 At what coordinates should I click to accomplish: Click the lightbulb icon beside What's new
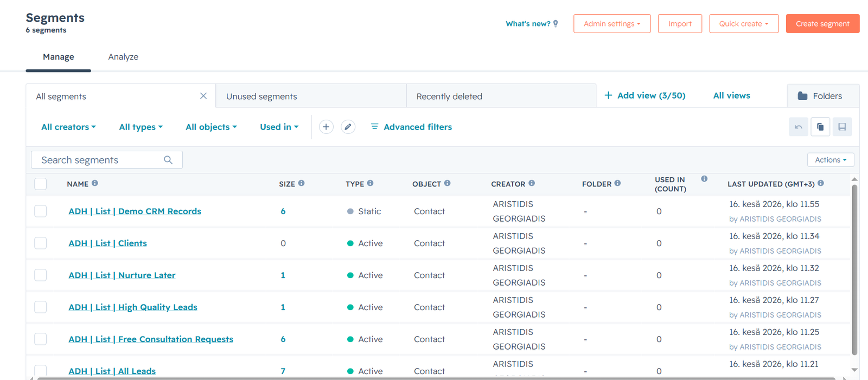point(556,24)
